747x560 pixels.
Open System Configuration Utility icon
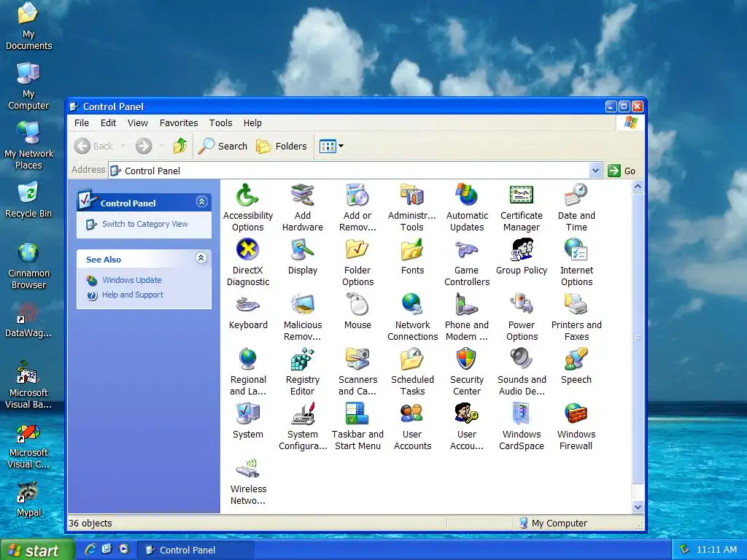303,414
